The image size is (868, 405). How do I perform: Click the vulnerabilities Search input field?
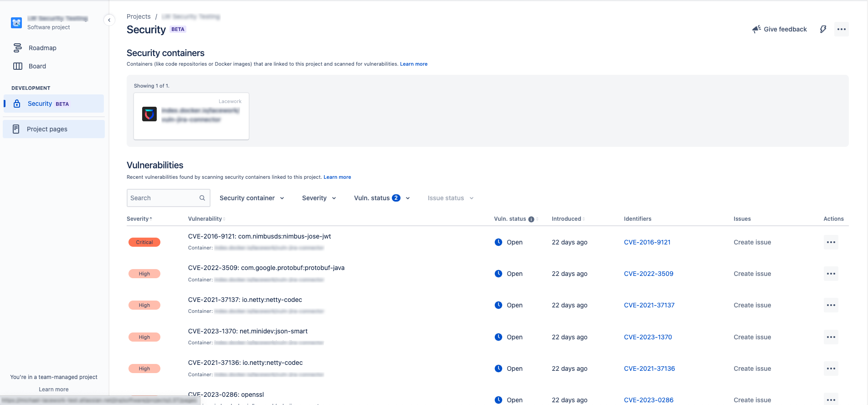[168, 198]
